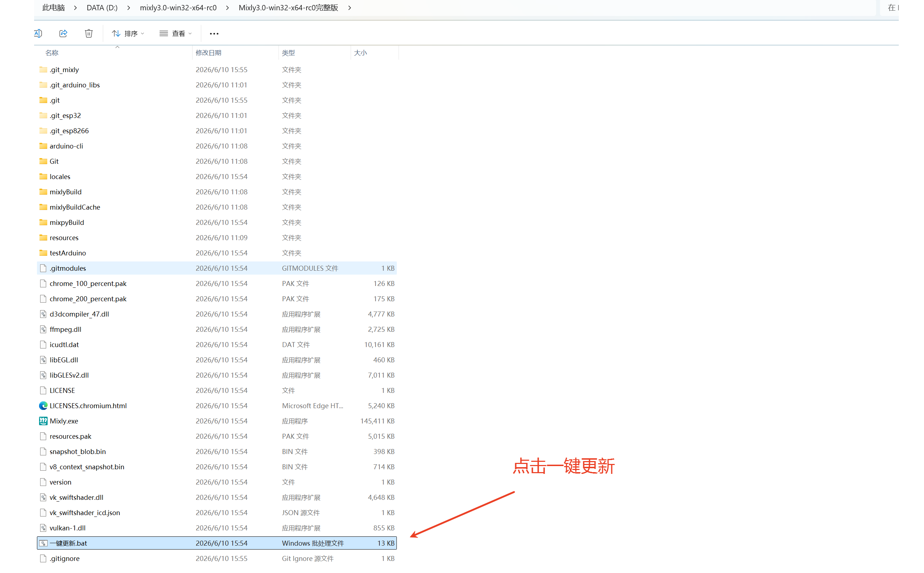Select the version file name
Image resolution: width=924 pixels, height=573 pixels.
[60, 482]
